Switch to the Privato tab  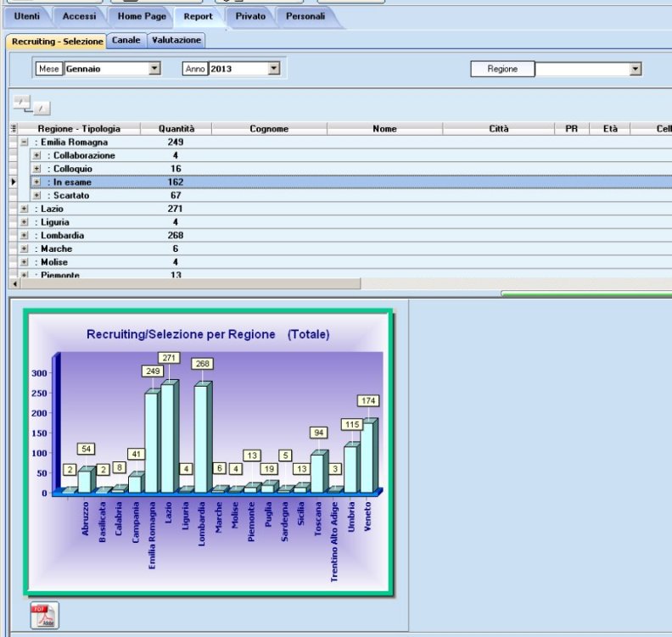[x=250, y=17]
